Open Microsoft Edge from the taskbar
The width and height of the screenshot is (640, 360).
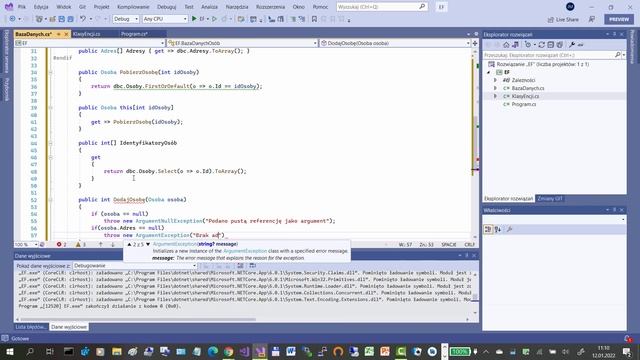(x=213, y=351)
